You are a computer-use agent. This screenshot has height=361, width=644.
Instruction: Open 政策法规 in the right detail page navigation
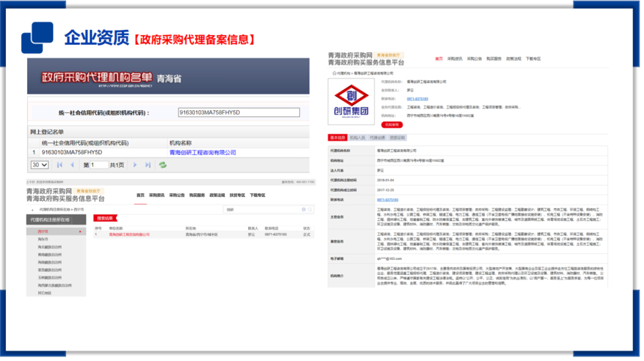514,58
